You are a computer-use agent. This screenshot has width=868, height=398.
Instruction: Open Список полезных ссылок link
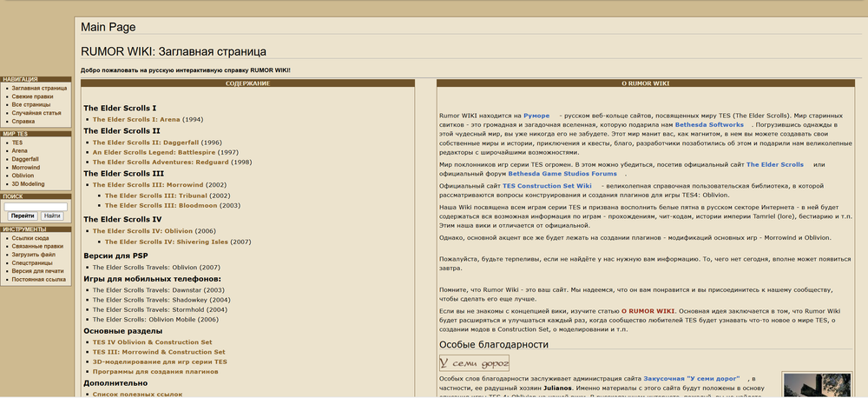tap(137, 395)
